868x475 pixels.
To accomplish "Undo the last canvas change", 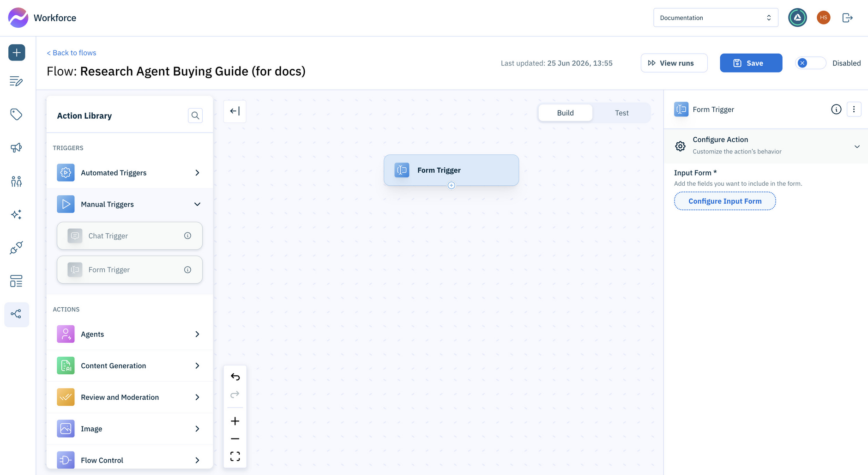I will pyautogui.click(x=235, y=377).
